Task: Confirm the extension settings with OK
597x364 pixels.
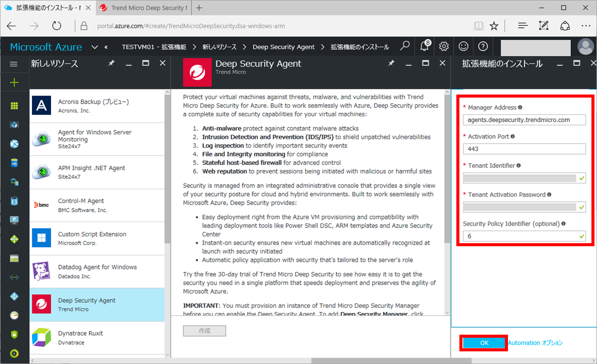Action: [483, 343]
